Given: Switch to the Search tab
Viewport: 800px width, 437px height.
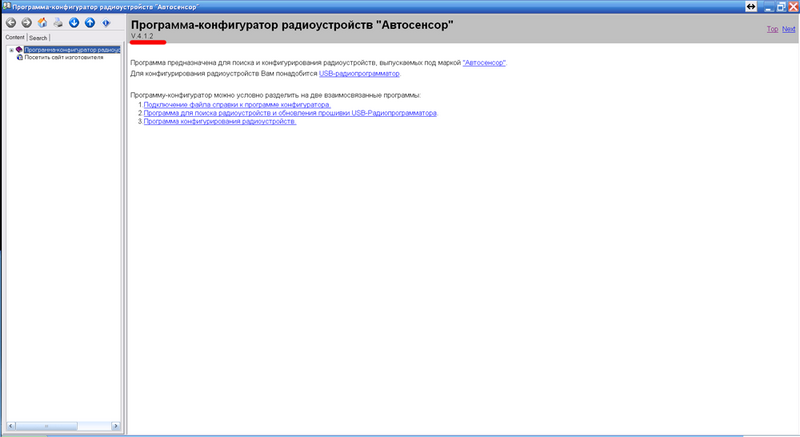Looking at the screenshot, I should pyautogui.click(x=38, y=38).
